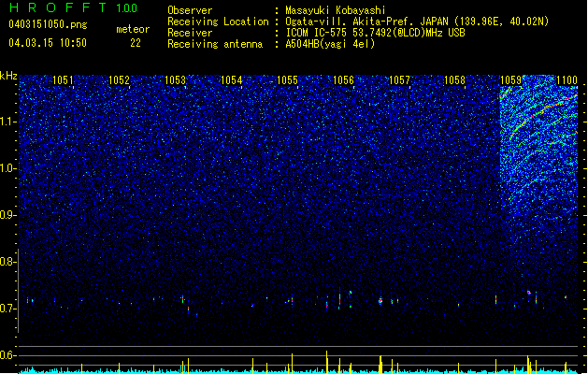Click the version number 1.0.0
588x374 pixels.
pyautogui.click(x=127, y=8)
